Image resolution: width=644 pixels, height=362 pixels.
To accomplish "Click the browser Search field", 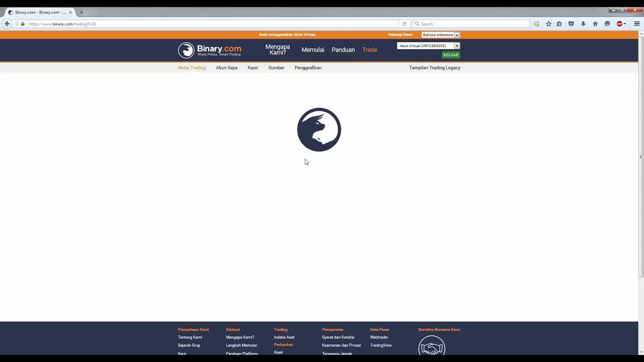I will pyautogui.click(x=471, y=24).
